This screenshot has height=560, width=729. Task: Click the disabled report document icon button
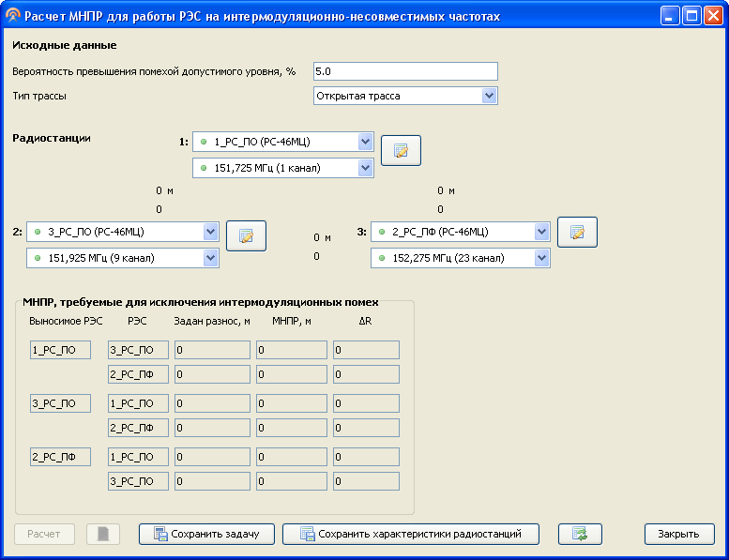103,534
